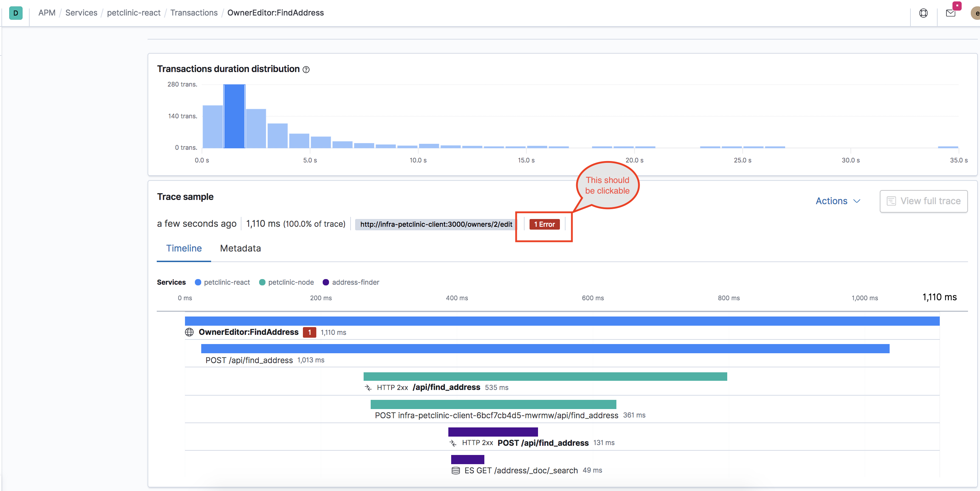The image size is (980, 491).
Task: Navigate to the Transactions breadcrumb
Action: tap(194, 13)
